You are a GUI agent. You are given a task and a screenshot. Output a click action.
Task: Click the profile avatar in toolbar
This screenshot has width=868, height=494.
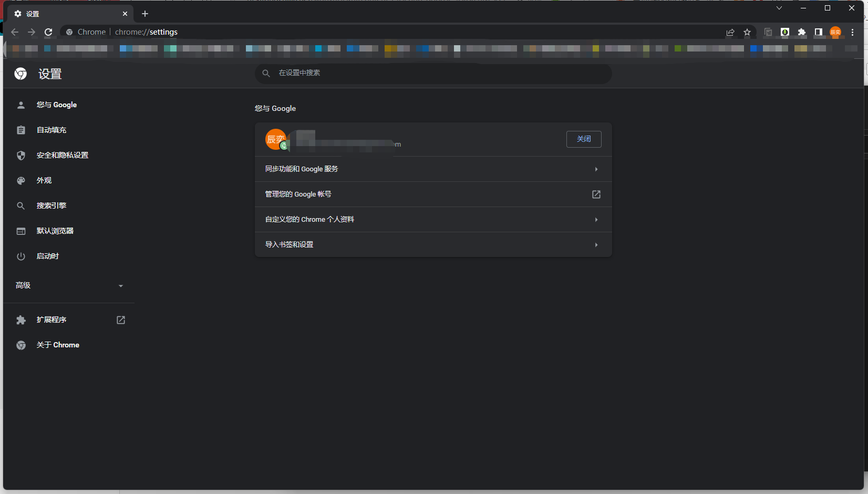pyautogui.click(x=835, y=32)
